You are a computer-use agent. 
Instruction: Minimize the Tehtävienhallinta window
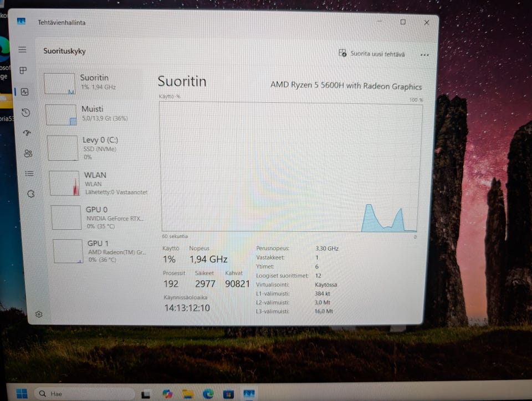[380, 22]
